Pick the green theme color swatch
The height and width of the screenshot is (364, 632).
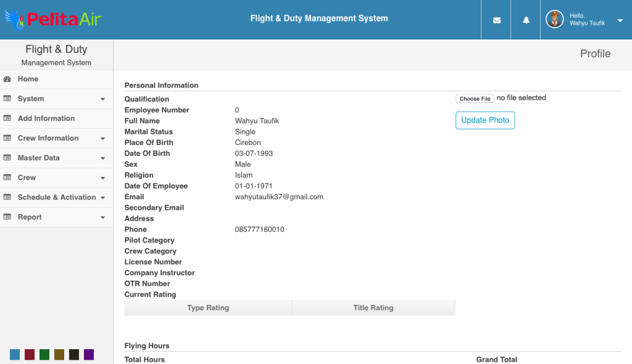(44, 355)
